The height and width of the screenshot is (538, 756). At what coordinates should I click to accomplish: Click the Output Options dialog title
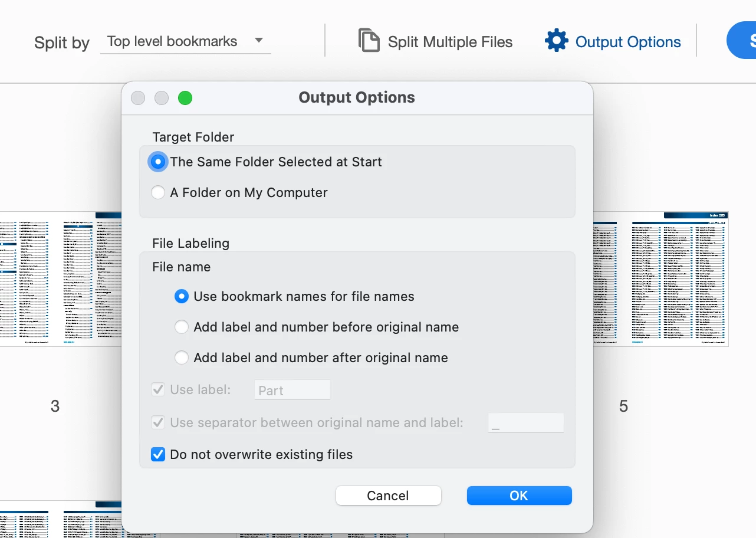[357, 97]
